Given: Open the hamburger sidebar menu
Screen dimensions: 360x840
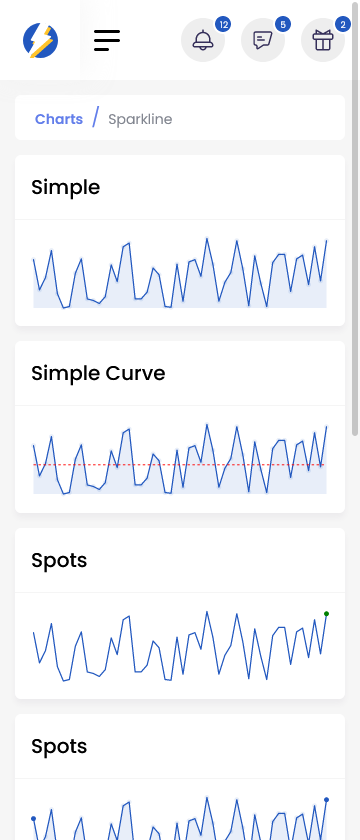Looking at the screenshot, I should pos(107,40).
